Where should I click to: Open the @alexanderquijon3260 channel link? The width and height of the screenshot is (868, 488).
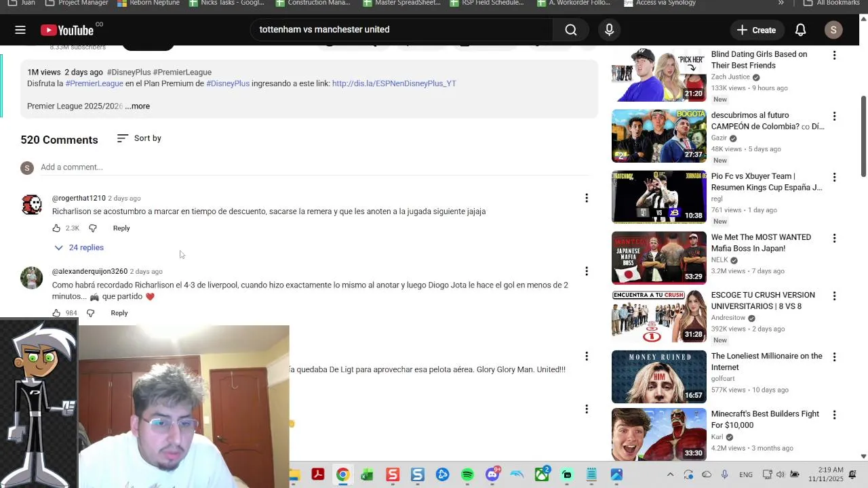click(90, 271)
